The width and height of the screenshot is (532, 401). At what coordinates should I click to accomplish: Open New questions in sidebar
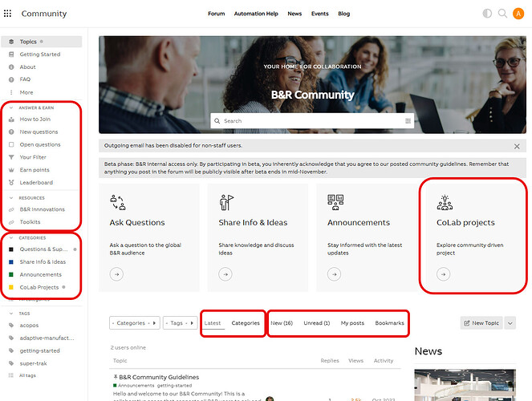click(x=39, y=132)
